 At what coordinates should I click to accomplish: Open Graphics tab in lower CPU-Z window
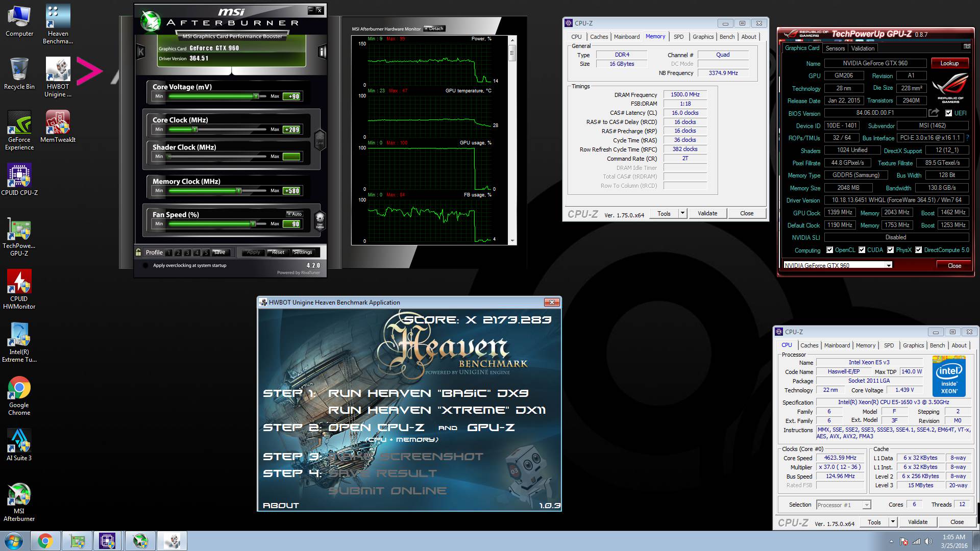tap(913, 345)
